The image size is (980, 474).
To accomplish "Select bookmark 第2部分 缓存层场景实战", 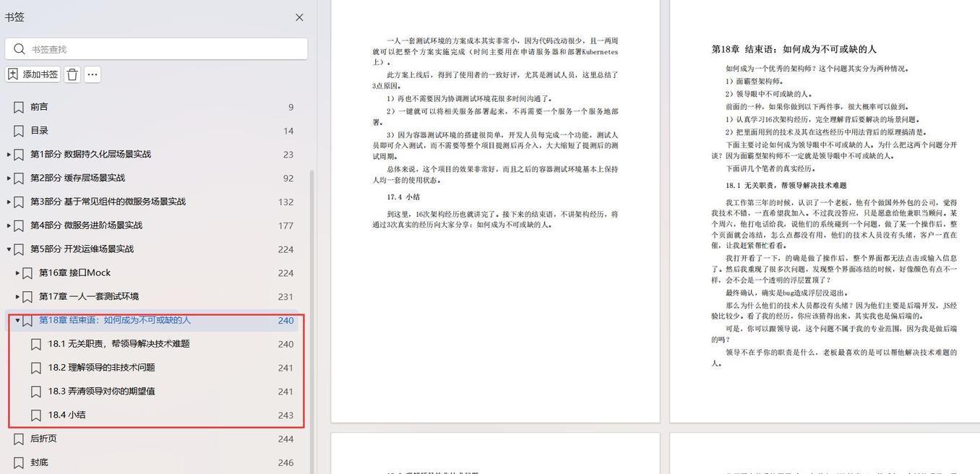I will click(77, 178).
